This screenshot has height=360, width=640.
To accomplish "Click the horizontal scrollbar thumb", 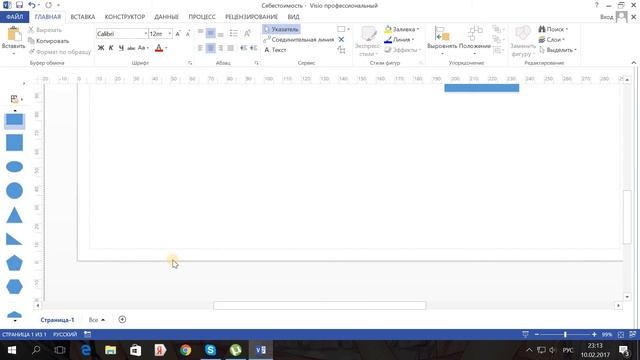I will pos(320,306).
